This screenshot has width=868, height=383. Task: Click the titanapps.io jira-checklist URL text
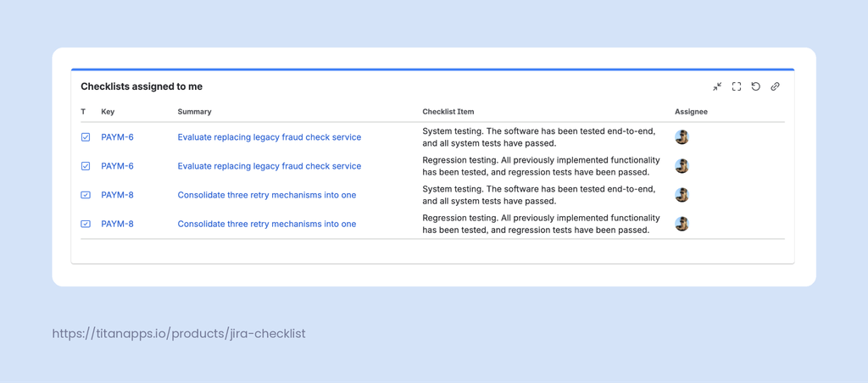tap(179, 334)
